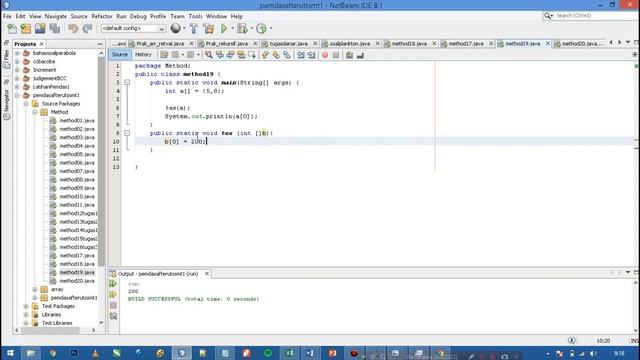The width and height of the screenshot is (640, 360).
Task: Click the New File icon
Action: pos(12,28)
